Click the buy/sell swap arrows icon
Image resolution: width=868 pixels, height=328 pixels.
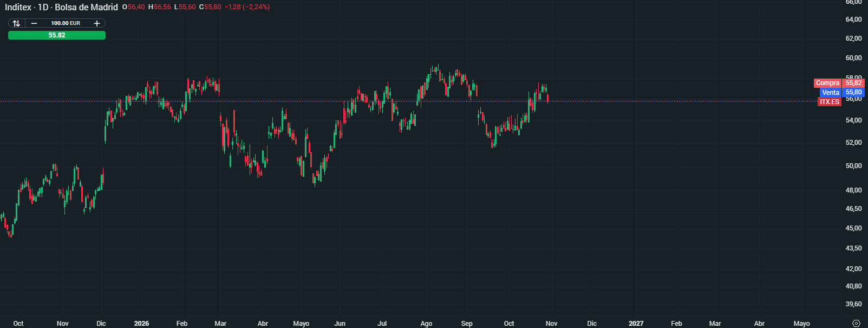click(16, 23)
